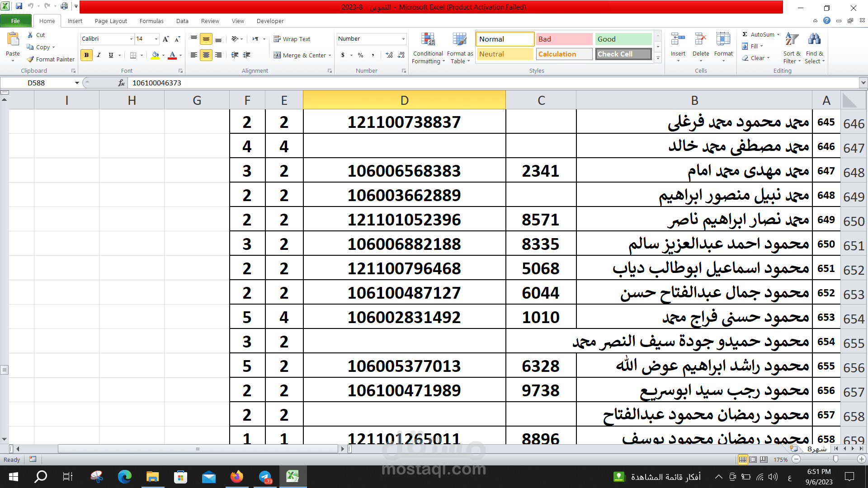Open borders dropdown arrow
Image resolution: width=868 pixels, height=488 pixels.
142,55
